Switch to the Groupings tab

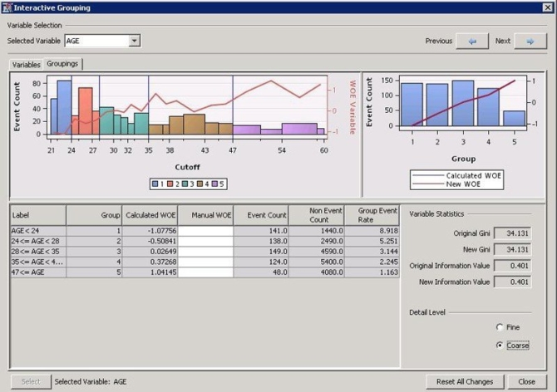coord(63,64)
